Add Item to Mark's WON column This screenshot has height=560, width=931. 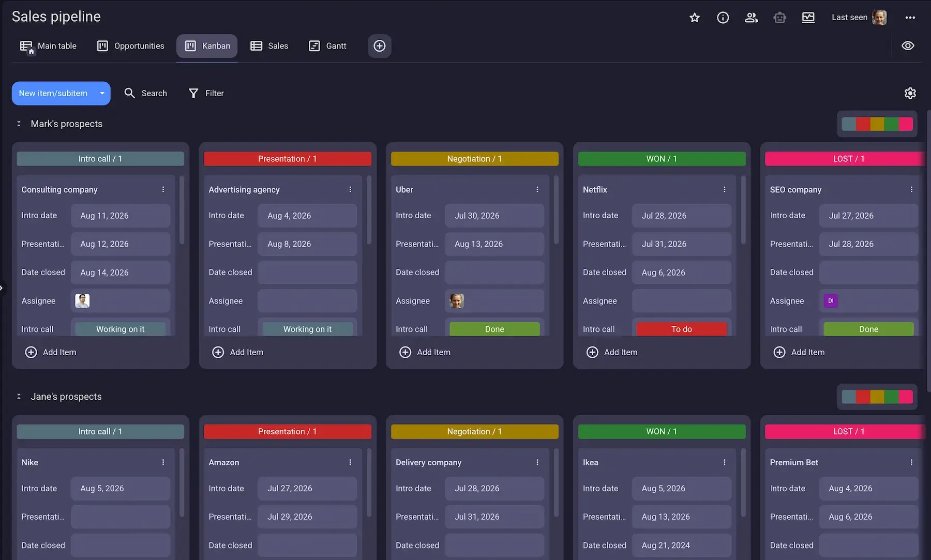tap(612, 352)
